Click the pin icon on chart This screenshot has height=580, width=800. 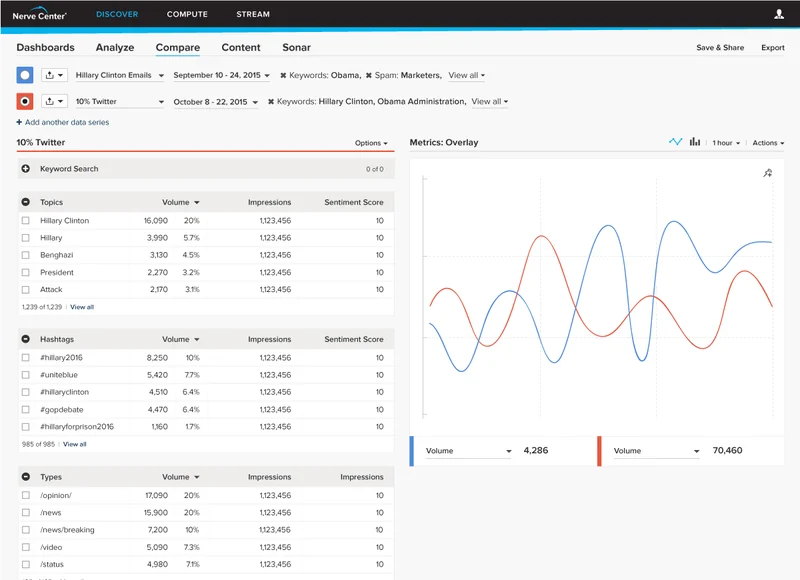[x=767, y=173]
